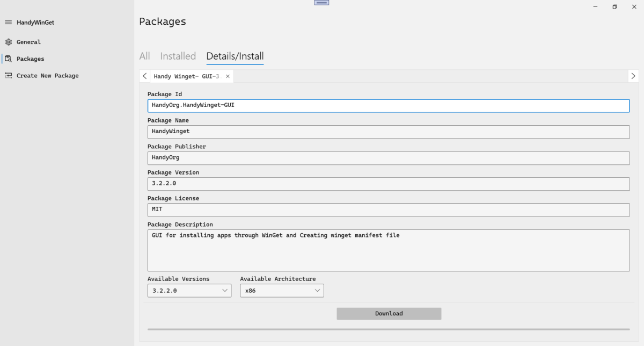Click the Create New Package icon

[x=8, y=76]
